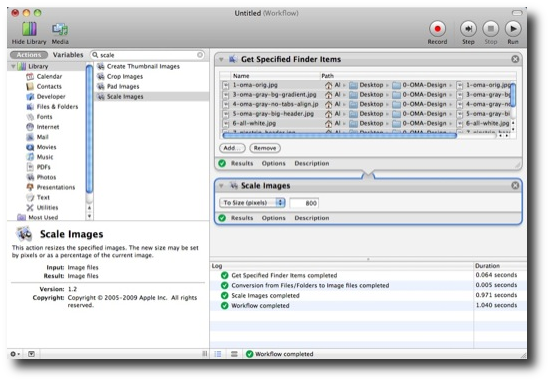The height and width of the screenshot is (382, 550).
Task: Select Utilities category in the library
Action: [x=47, y=208]
